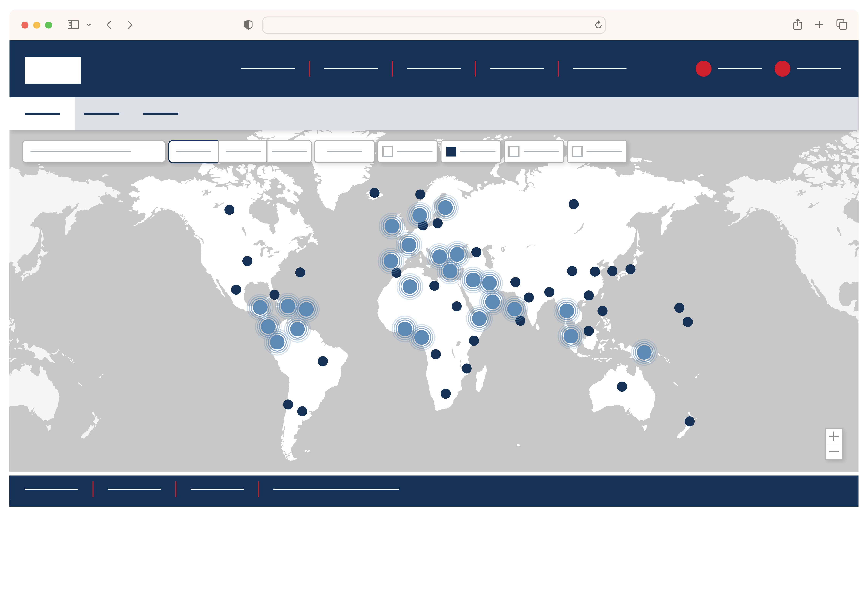
Task: Reload the page with the refresh icon
Action: 598,25
